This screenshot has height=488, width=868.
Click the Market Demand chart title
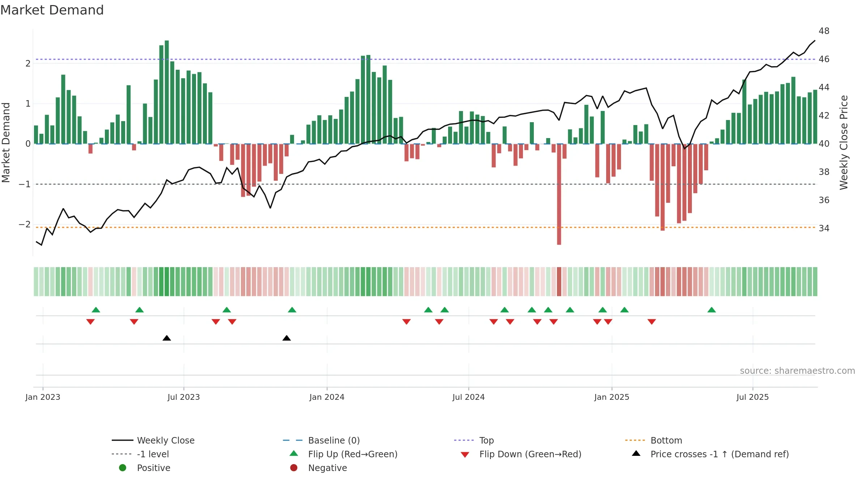point(52,10)
